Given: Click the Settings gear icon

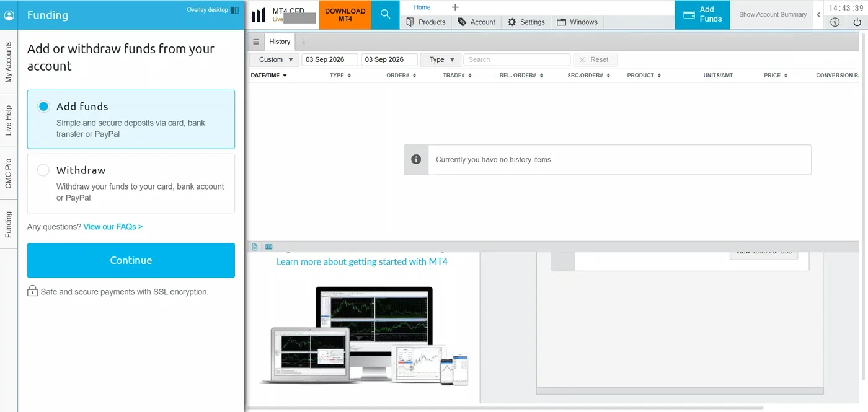Looking at the screenshot, I should pyautogui.click(x=511, y=22).
